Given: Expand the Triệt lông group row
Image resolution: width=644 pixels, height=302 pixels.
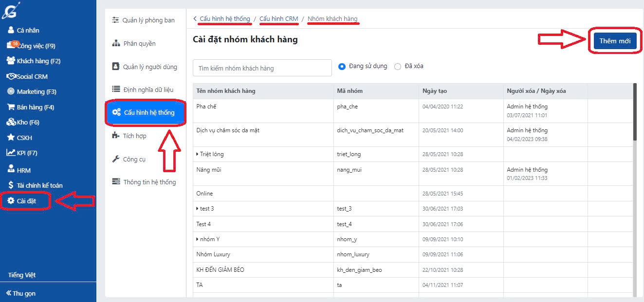Looking at the screenshot, I should pos(197,154).
